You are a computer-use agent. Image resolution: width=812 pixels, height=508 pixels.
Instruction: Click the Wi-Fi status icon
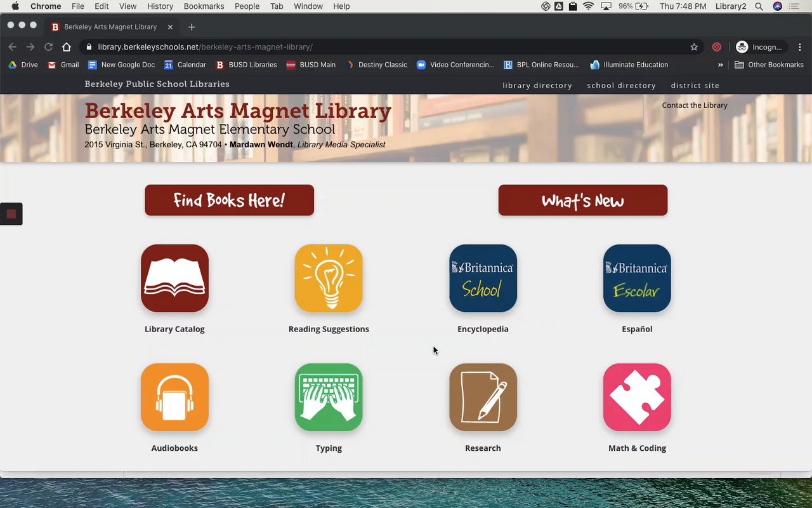pos(589,6)
